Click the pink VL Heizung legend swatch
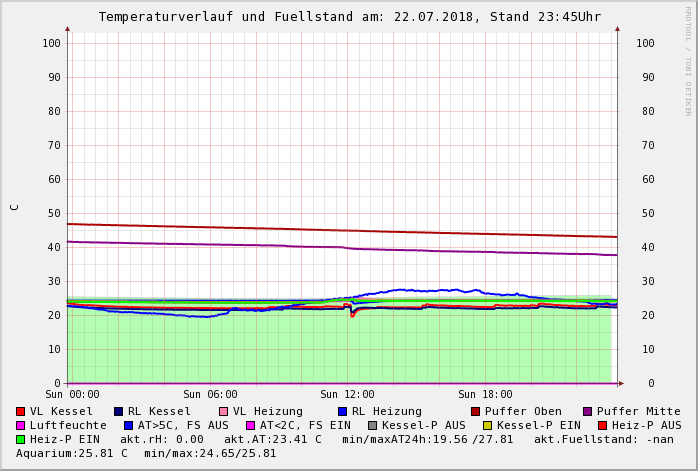Viewport: 698px width, 471px height. (223, 411)
